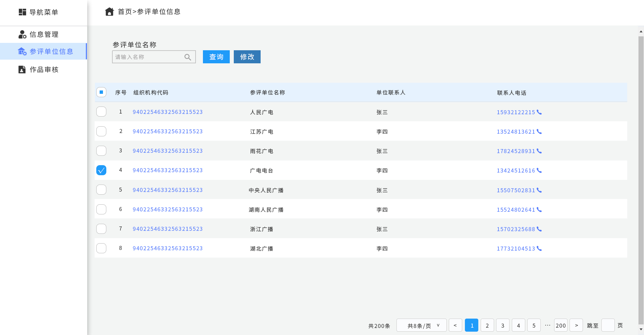Click the 查询 button
Screen dimensions: 644x335
[x=216, y=57]
